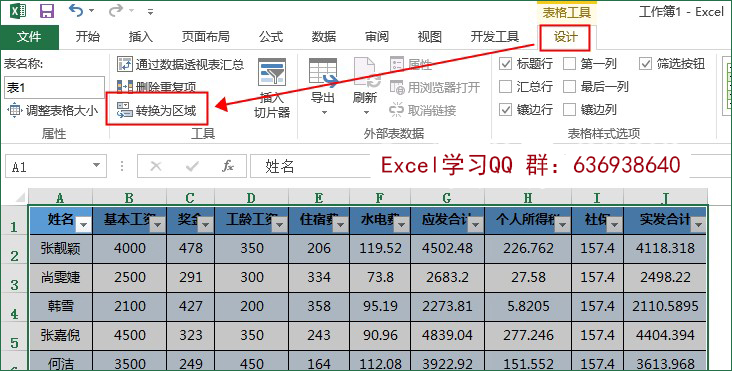732x371 pixels.
Task: Open the Name Box dropdown arrow
Action: click(x=97, y=166)
